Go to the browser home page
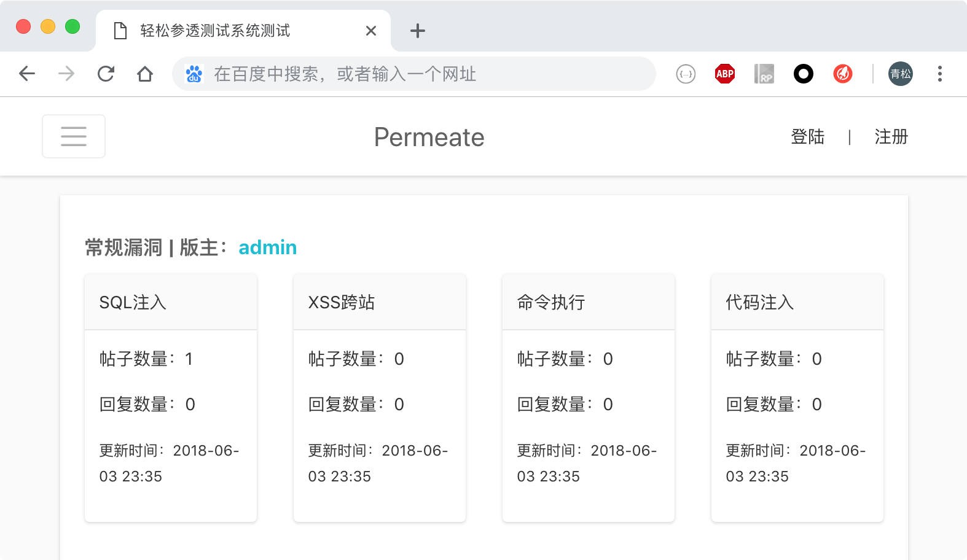This screenshot has width=967, height=560. [x=145, y=74]
